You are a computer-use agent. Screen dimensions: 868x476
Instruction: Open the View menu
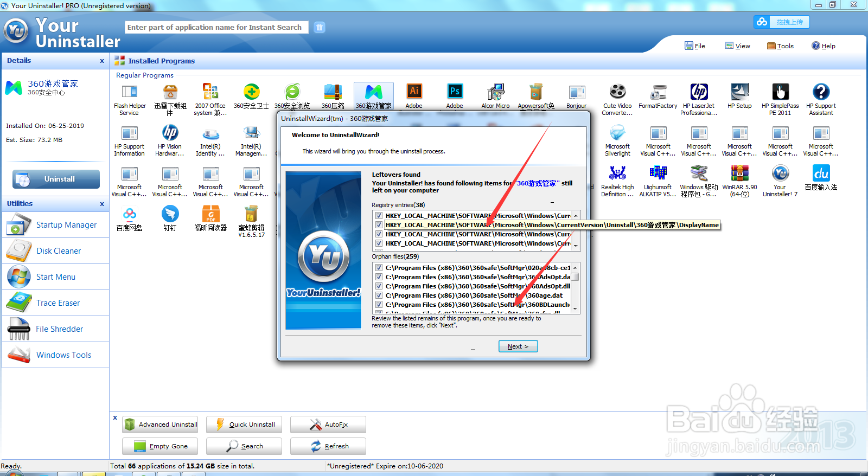point(738,46)
